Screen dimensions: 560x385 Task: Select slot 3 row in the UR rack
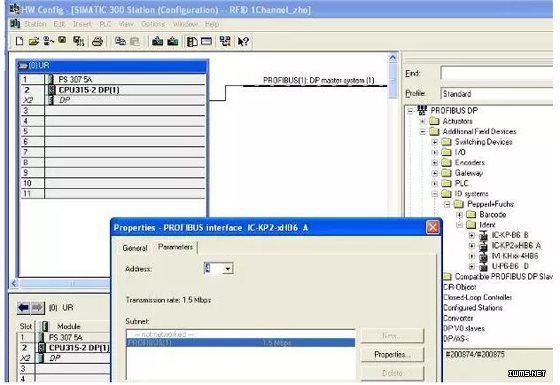[x=113, y=110]
